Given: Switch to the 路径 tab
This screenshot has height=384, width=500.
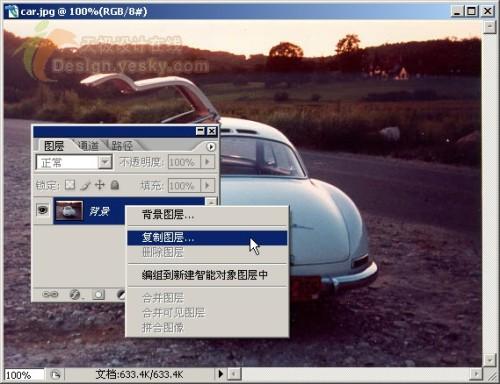Looking at the screenshot, I should point(122,146).
